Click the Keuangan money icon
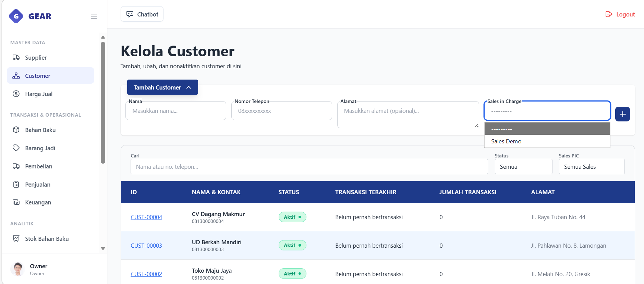The height and width of the screenshot is (284, 644). (x=16, y=202)
